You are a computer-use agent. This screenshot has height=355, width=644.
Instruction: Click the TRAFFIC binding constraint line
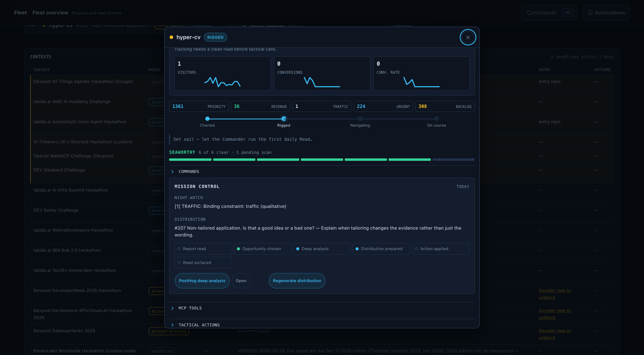point(230,206)
